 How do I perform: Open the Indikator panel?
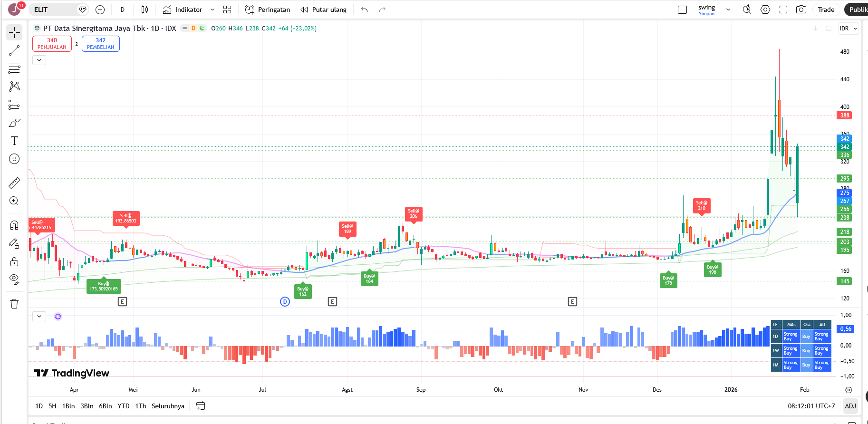tap(183, 10)
